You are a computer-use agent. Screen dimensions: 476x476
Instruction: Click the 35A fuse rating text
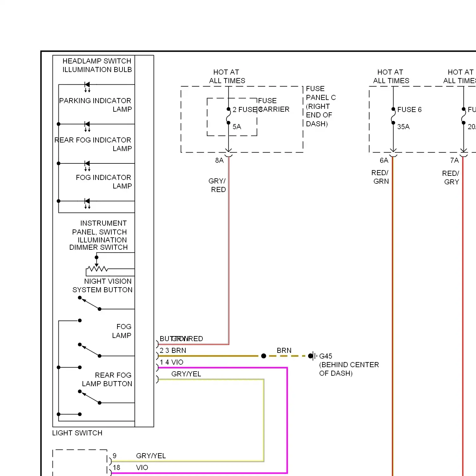403,127
